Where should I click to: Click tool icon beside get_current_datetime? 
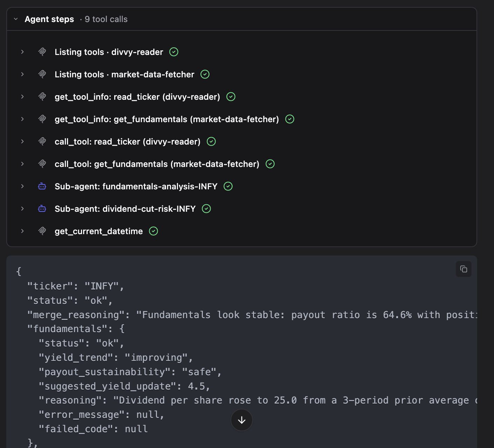[x=42, y=231]
